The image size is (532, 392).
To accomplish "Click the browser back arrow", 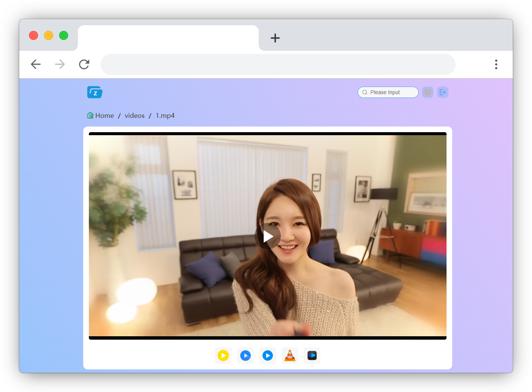I will coord(36,64).
